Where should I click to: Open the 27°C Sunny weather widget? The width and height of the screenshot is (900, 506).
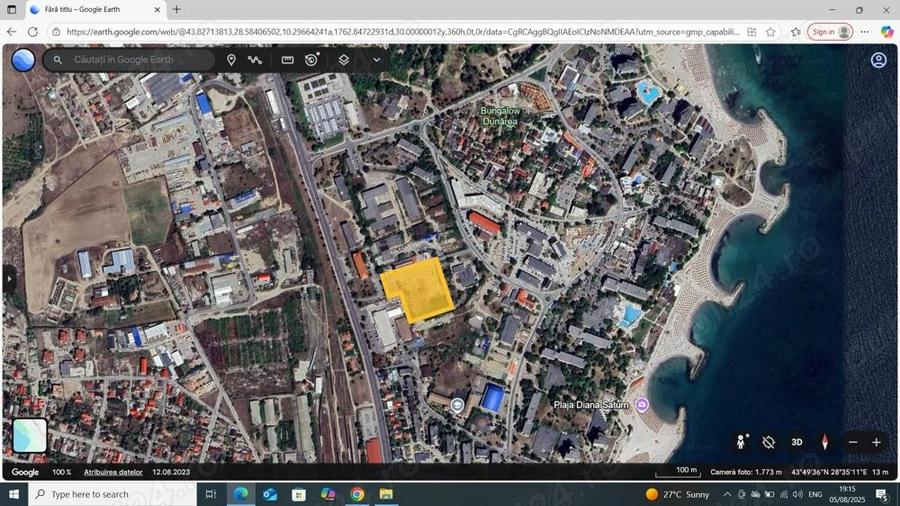(x=677, y=494)
